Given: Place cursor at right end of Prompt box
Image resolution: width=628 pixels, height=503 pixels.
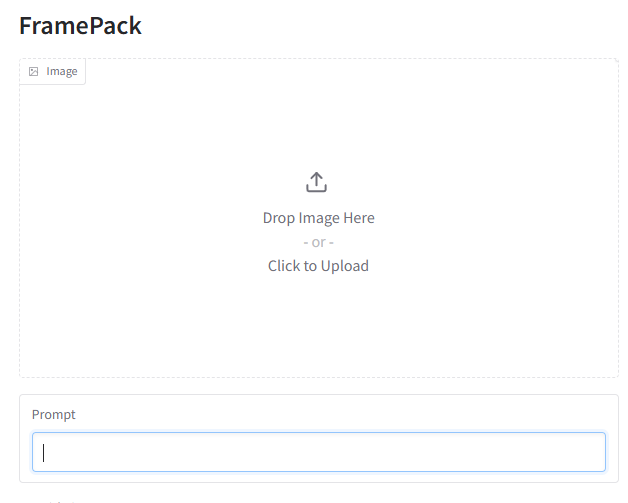Looking at the screenshot, I should point(596,452).
